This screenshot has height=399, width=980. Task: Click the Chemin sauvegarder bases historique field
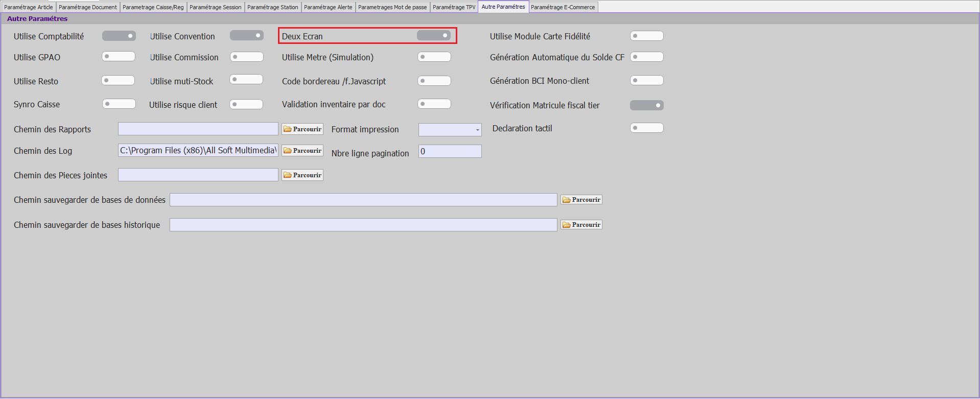363,225
